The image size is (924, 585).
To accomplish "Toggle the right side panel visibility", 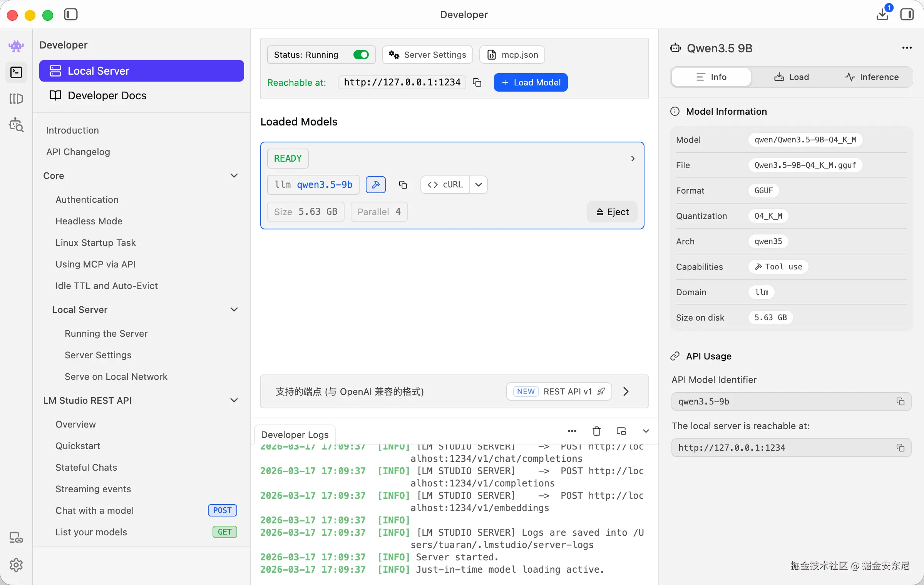I will [907, 14].
